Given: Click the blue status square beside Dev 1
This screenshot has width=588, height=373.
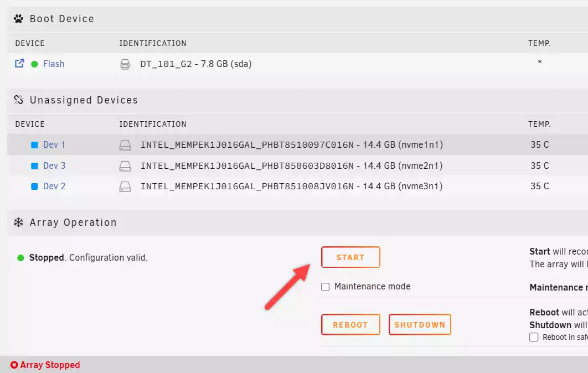Looking at the screenshot, I should click(x=34, y=144).
